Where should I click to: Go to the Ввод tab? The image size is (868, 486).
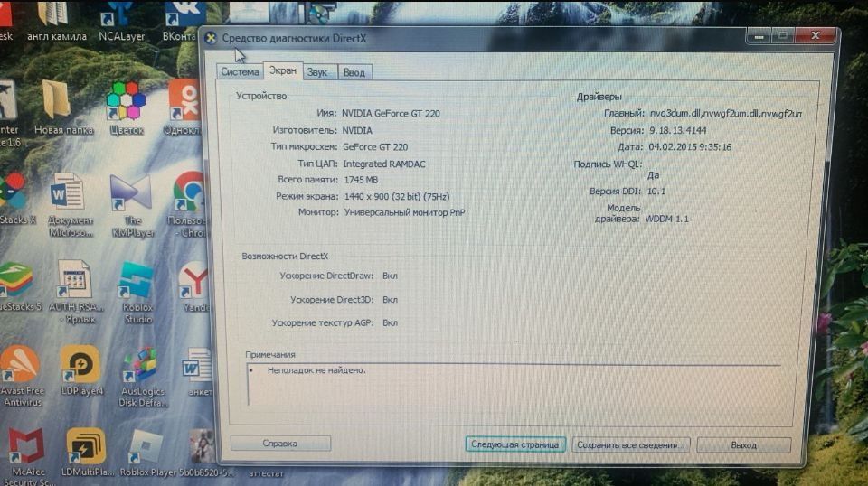(354, 72)
